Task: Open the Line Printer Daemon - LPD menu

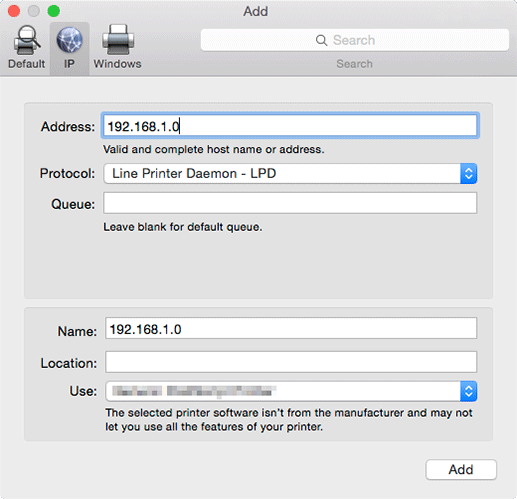Action: coord(290,173)
